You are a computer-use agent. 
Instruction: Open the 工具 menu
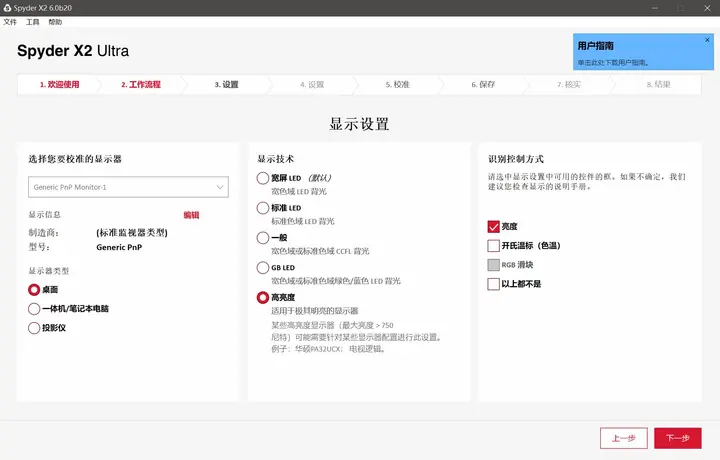coord(32,22)
